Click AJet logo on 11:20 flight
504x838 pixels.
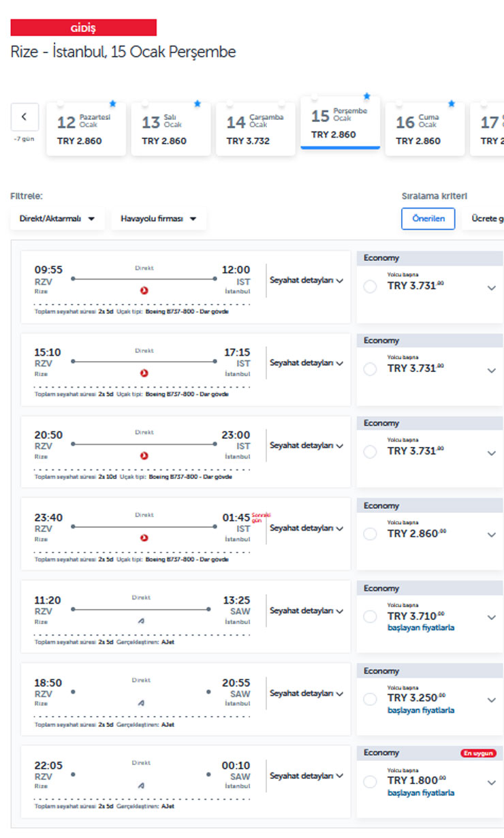pos(141,621)
